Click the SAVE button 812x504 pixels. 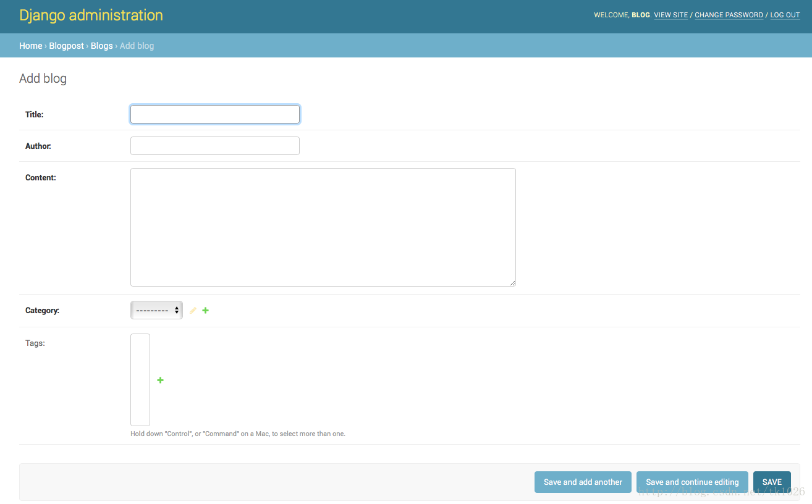772,482
